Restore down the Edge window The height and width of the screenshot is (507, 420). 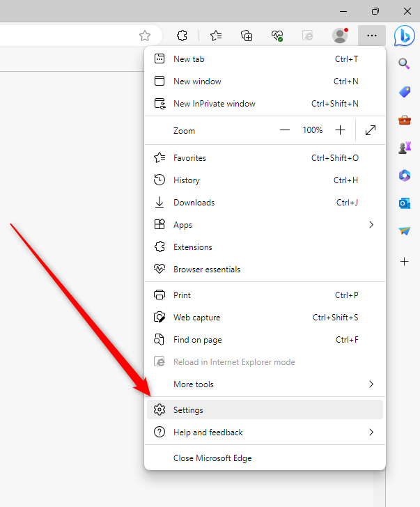click(x=375, y=11)
